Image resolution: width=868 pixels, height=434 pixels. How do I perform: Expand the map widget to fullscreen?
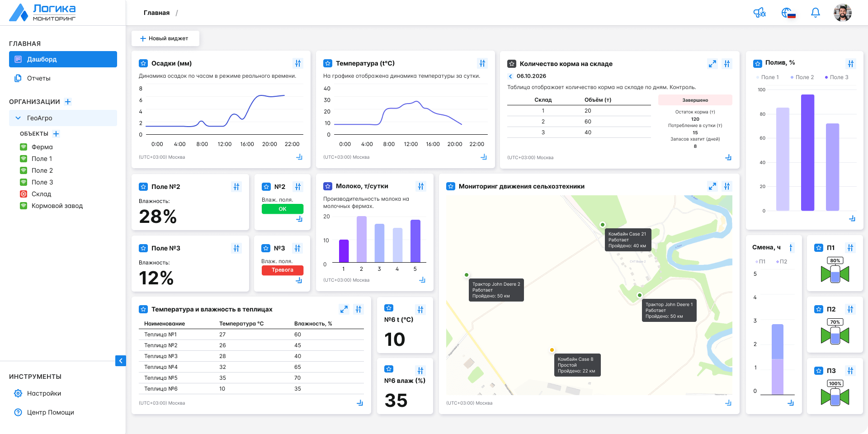712,186
